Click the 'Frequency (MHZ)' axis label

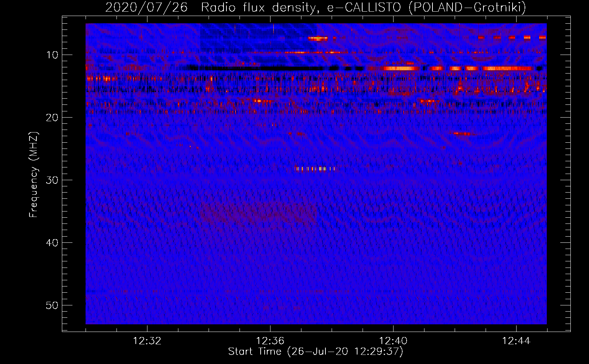click(x=33, y=174)
